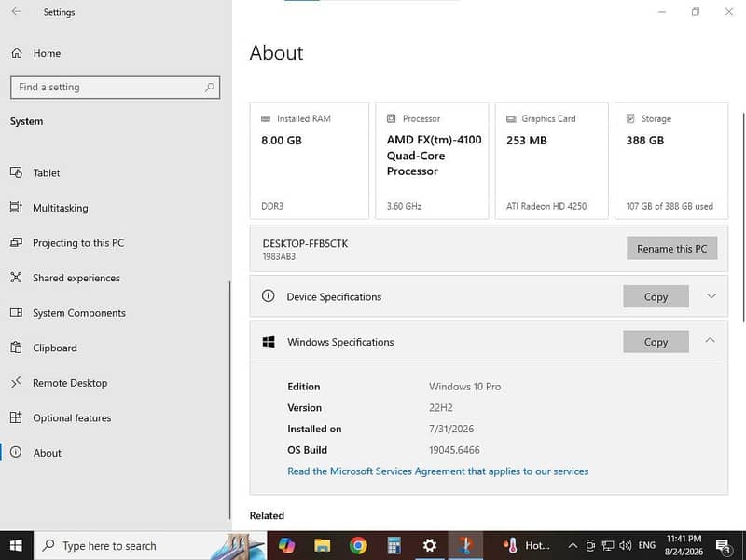Image resolution: width=746 pixels, height=560 pixels.
Task: Open the notification center icon
Action: point(724,546)
